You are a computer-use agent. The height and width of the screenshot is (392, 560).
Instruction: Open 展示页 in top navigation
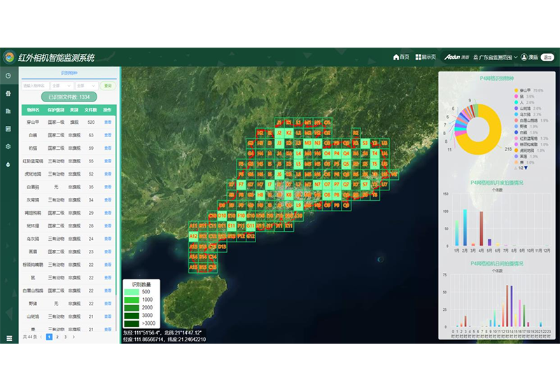(x=426, y=57)
